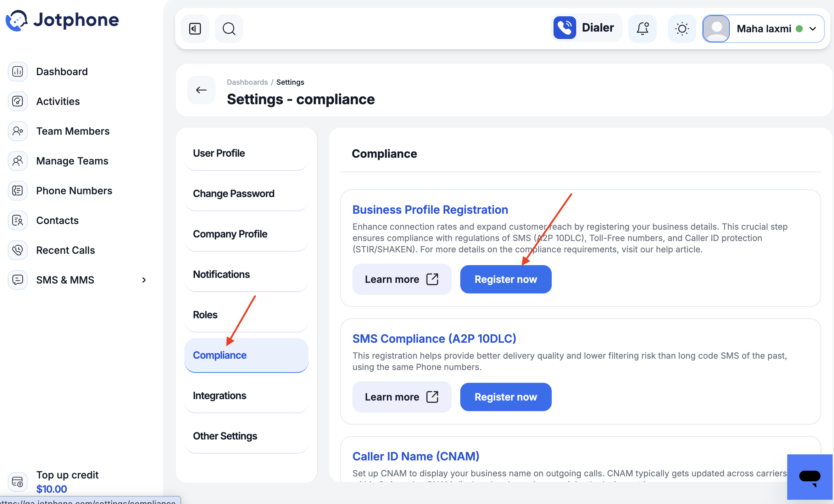This screenshot has width=834, height=504.
Task: Click the Top up credit wallet icon
Action: pos(18,482)
